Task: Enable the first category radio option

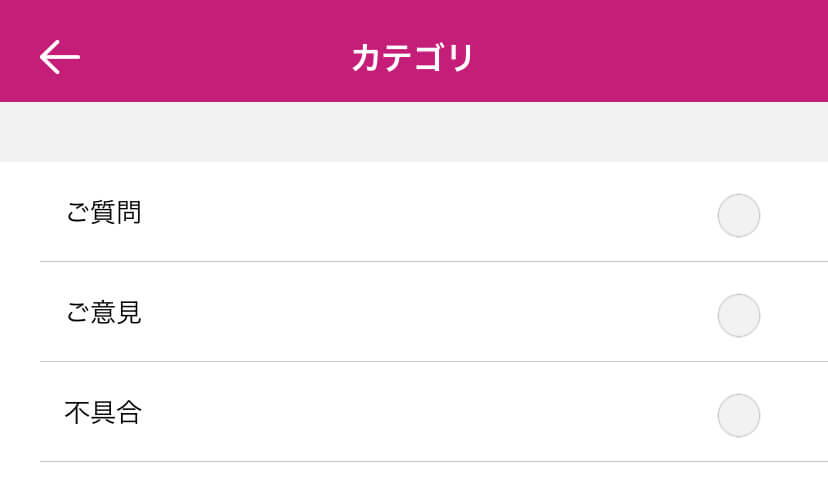Action: (739, 215)
